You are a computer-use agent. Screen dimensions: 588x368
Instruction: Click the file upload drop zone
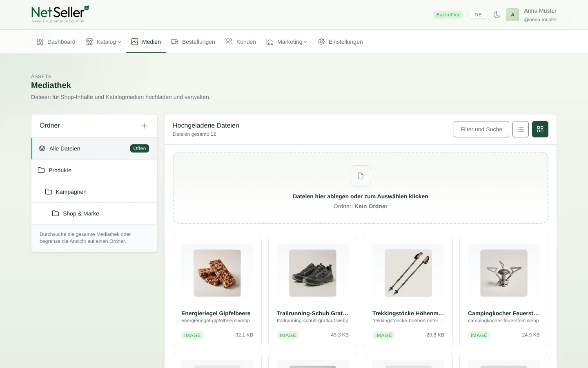[x=361, y=188]
